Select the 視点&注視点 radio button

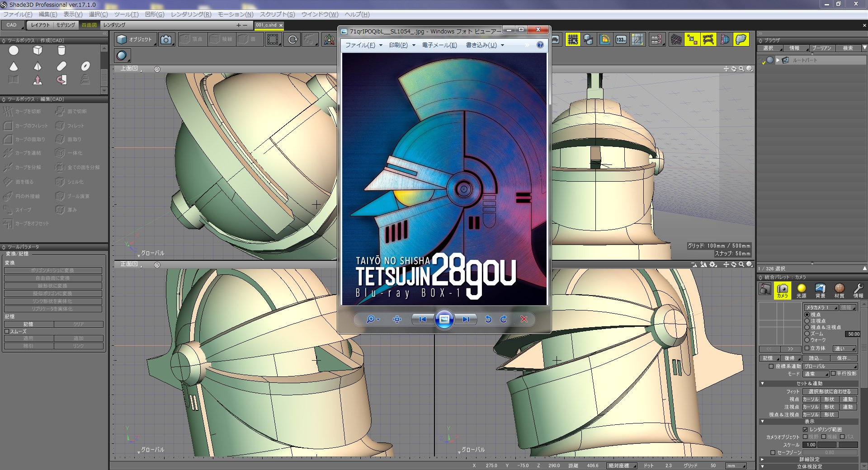tap(807, 327)
